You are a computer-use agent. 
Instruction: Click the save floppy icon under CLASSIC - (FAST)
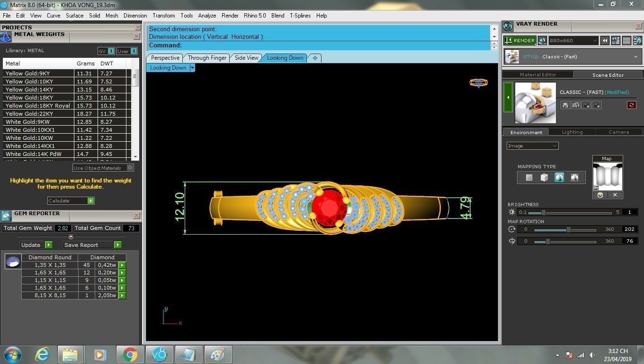[565, 105]
